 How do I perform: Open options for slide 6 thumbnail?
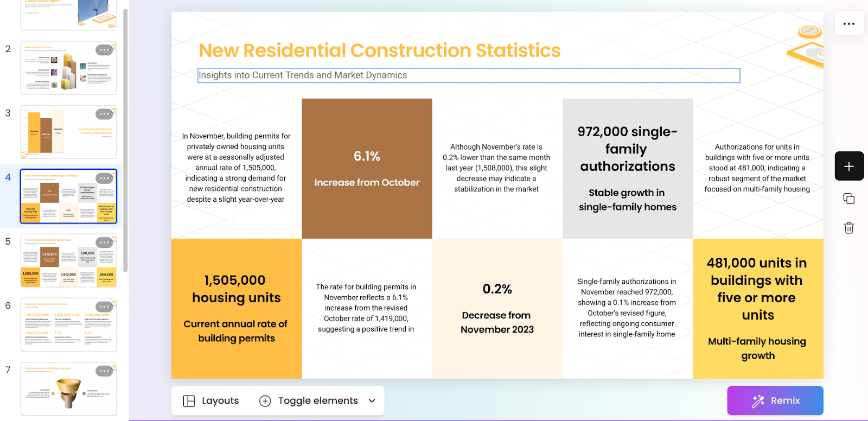(104, 307)
